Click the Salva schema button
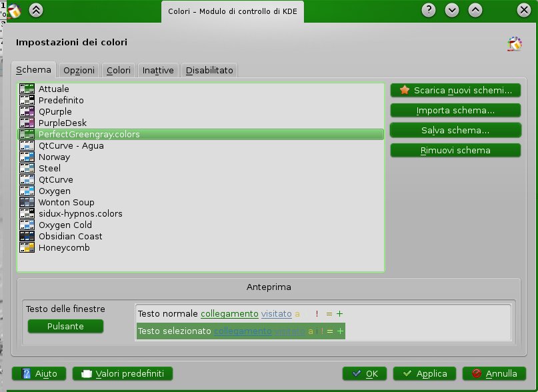The height and width of the screenshot is (392, 538). click(455, 130)
